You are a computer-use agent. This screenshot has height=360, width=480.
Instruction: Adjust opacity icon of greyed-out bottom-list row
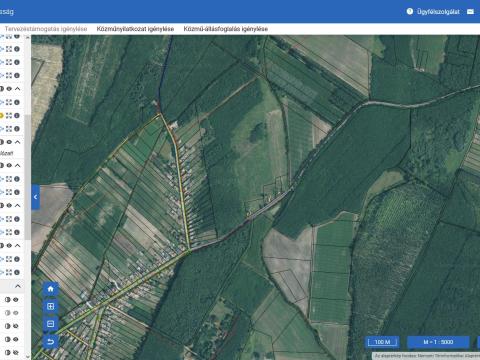[x=8, y=313]
